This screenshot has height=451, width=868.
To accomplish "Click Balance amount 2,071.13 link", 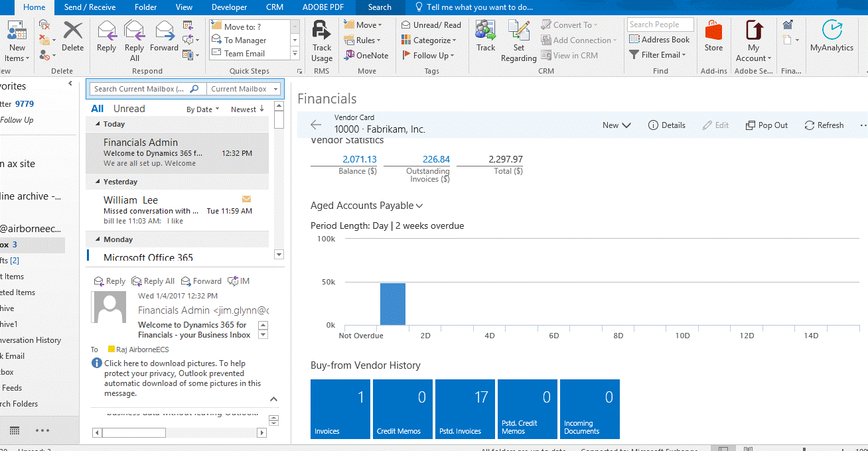I will click(x=360, y=159).
